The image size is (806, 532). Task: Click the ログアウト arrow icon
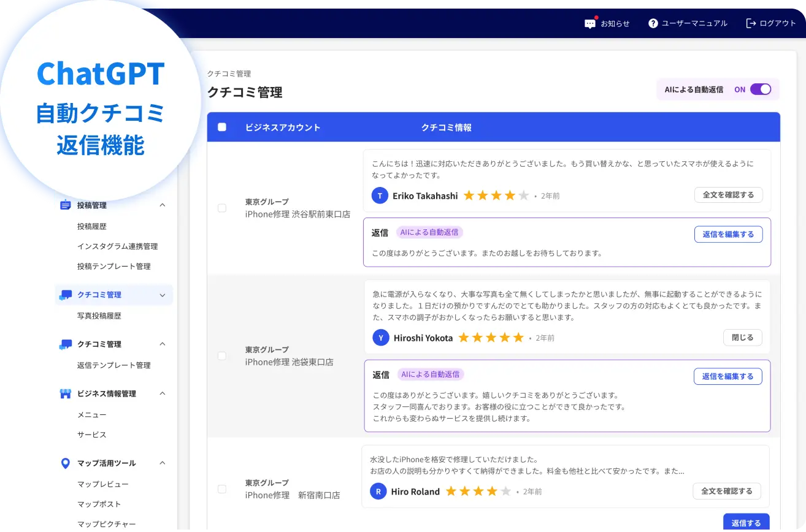(x=750, y=23)
